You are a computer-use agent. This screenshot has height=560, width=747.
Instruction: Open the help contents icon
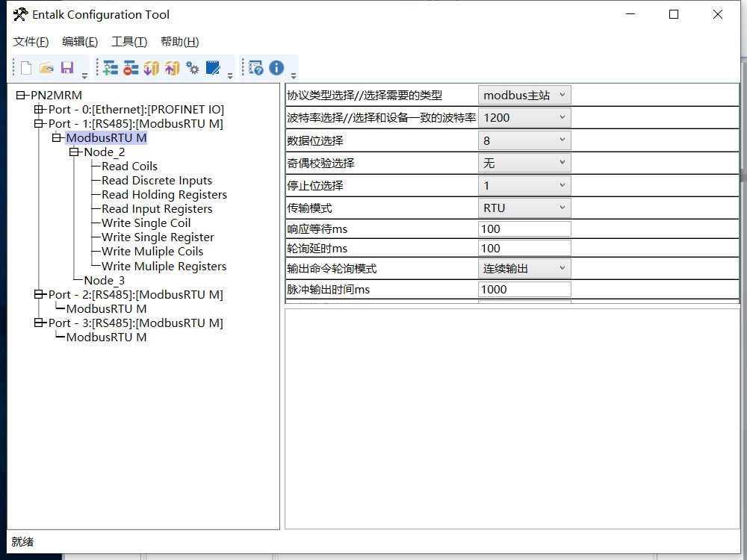pyautogui.click(x=255, y=68)
